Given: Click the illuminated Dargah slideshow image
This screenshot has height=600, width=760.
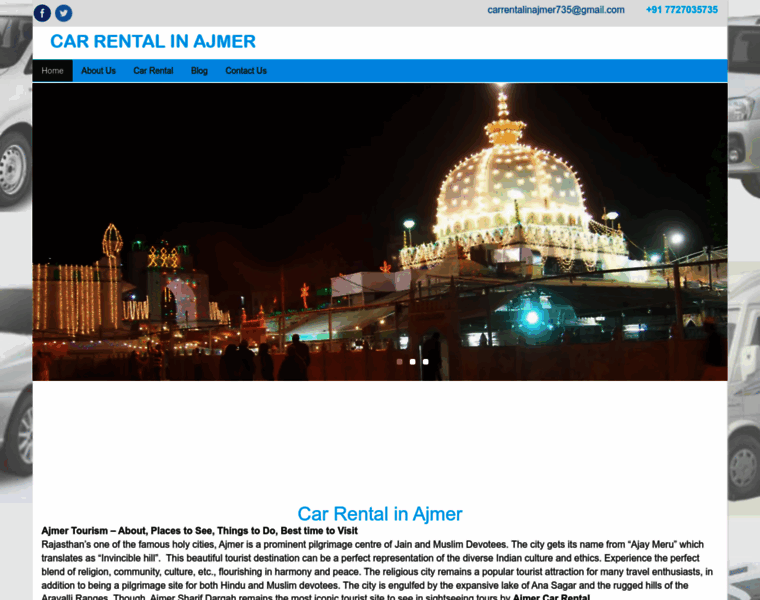Looking at the screenshot, I should [x=380, y=232].
